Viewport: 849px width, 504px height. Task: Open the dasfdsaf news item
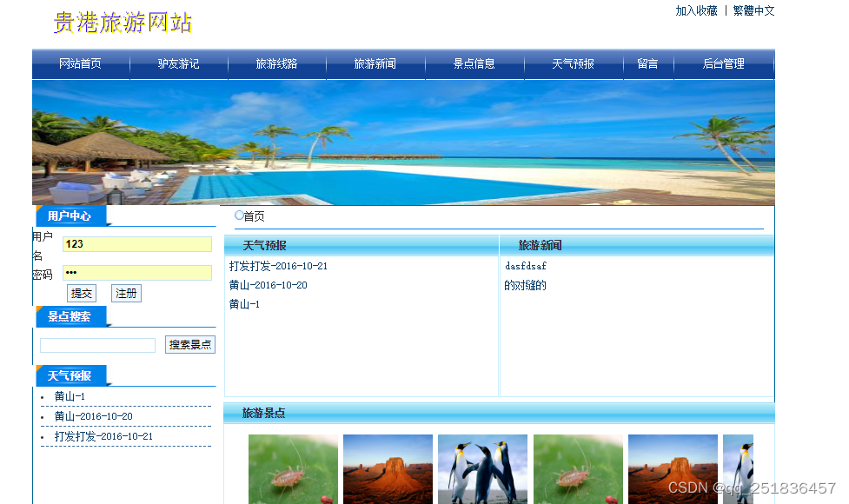pos(526,266)
